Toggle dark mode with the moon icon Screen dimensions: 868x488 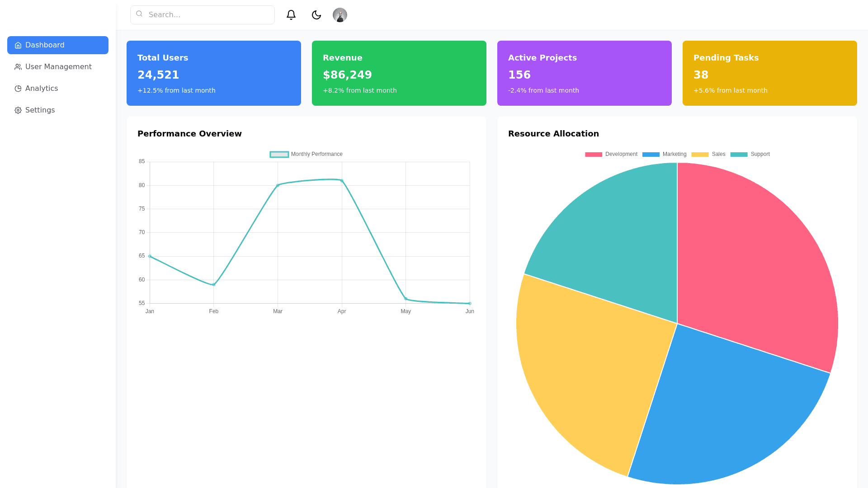click(316, 15)
